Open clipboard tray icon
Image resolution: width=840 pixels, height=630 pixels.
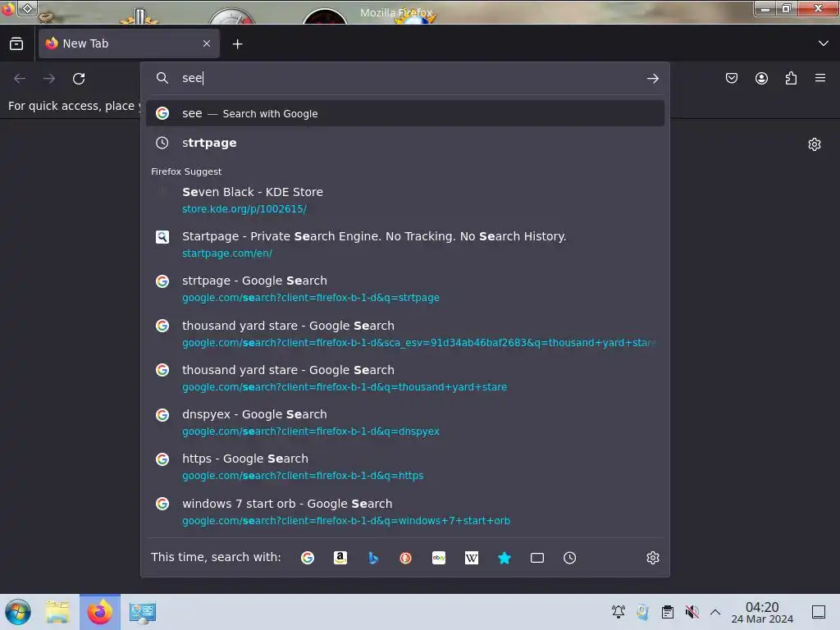(x=668, y=612)
